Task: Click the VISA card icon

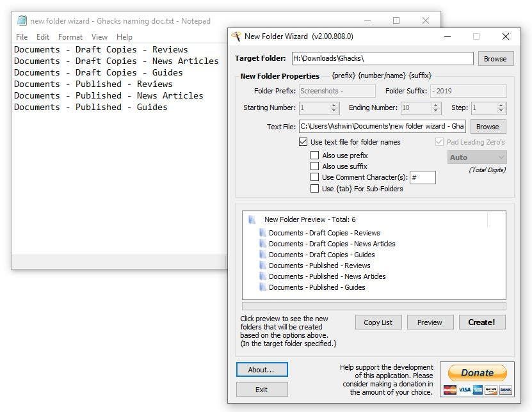Action: (465, 390)
